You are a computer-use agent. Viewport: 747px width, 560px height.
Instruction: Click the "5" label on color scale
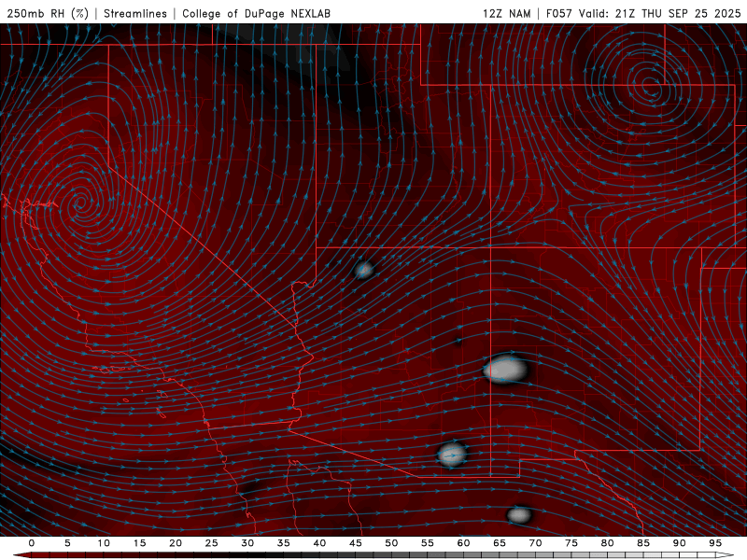point(67,543)
